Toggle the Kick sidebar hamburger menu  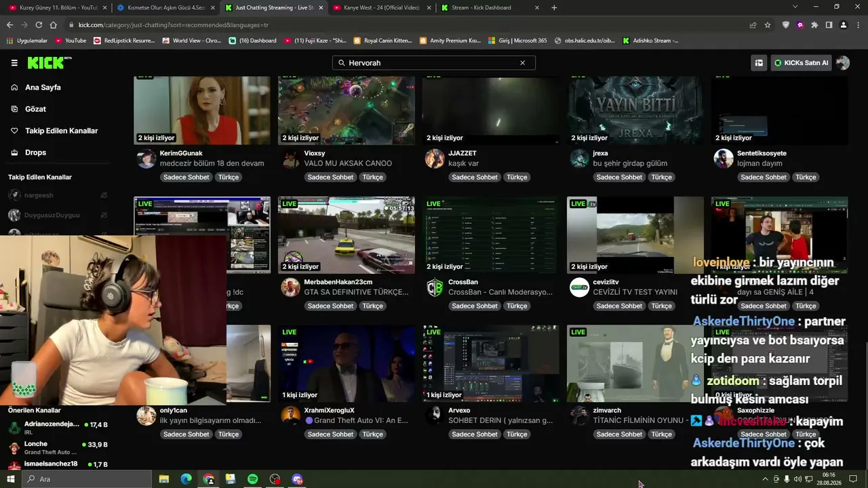(14, 63)
